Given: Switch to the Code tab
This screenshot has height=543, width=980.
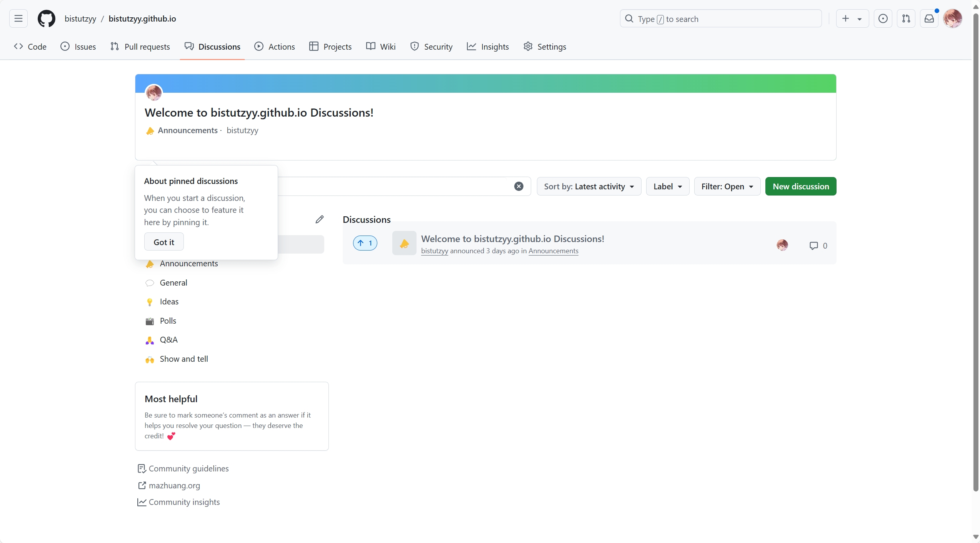Looking at the screenshot, I should [30, 47].
